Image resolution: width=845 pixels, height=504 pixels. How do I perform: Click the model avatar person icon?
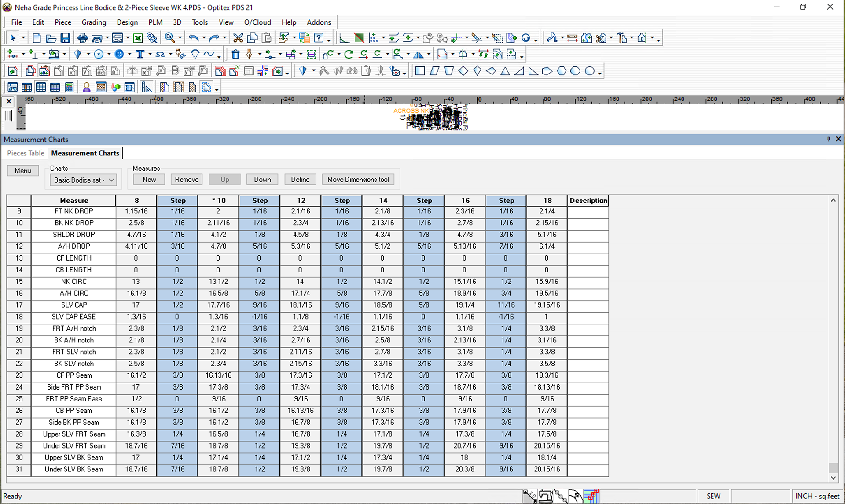pos(86,88)
